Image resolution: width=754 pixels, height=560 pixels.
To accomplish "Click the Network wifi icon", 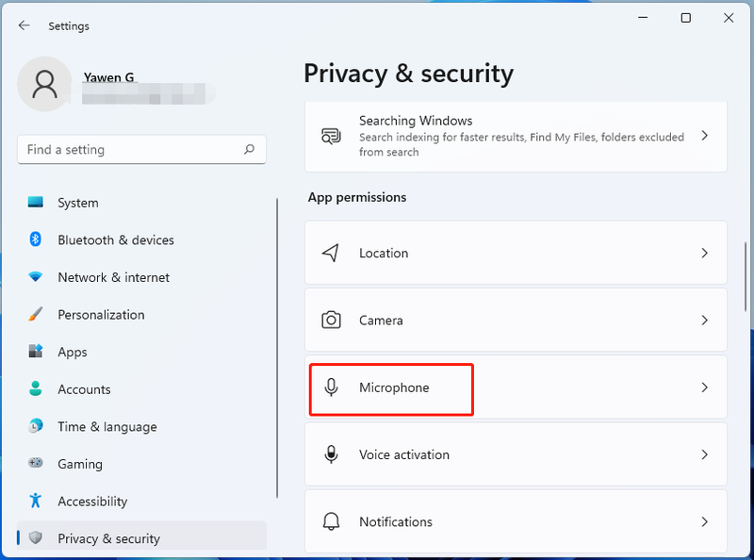I will pyautogui.click(x=35, y=276).
